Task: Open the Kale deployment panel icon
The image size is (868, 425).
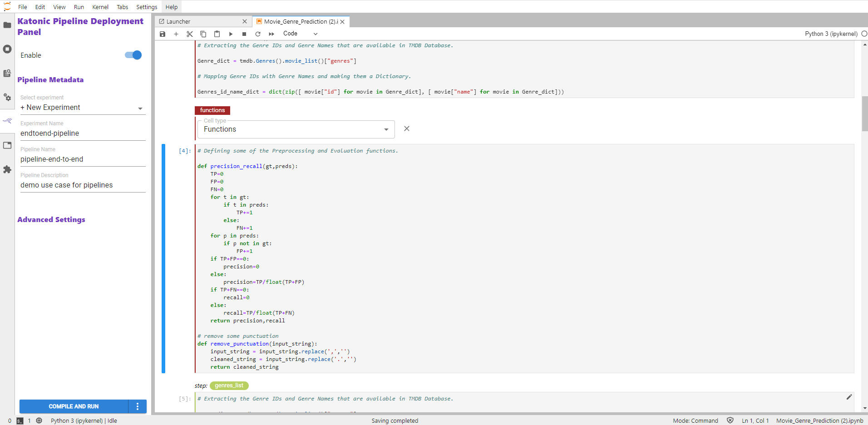Action: [x=7, y=121]
